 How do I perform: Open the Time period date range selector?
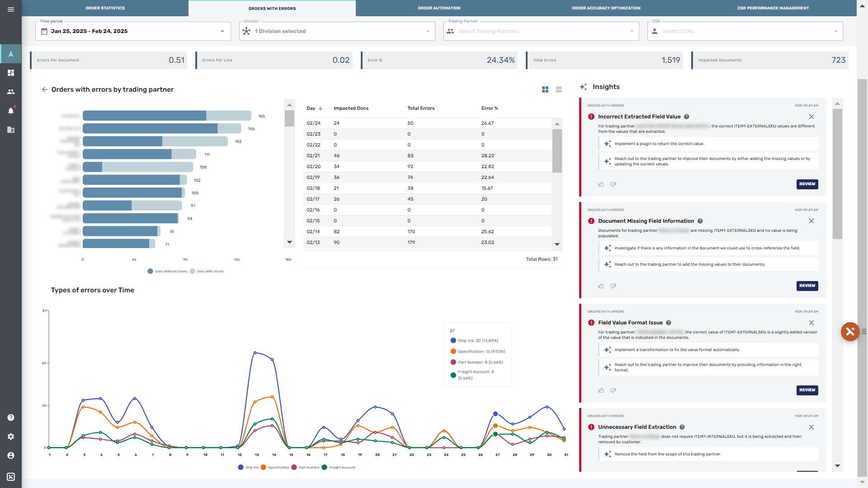(x=132, y=31)
